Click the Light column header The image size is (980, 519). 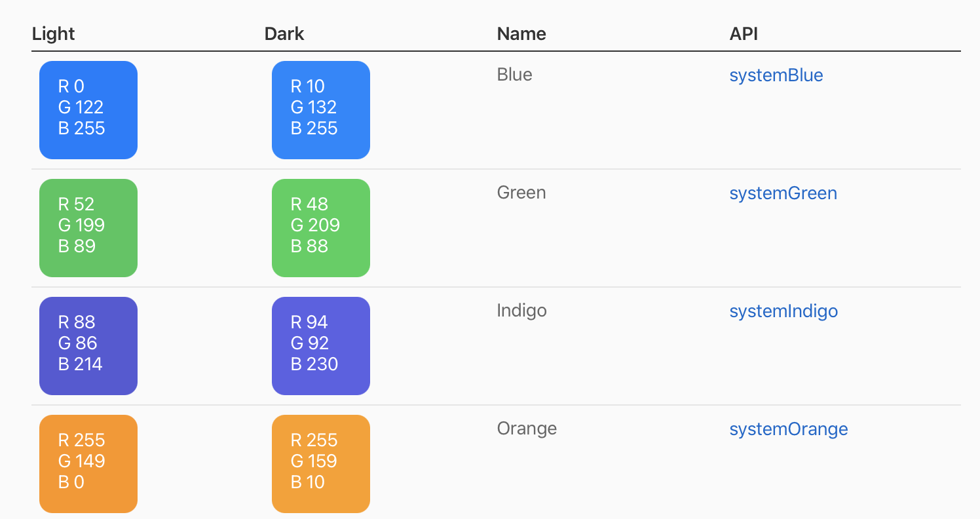click(53, 33)
